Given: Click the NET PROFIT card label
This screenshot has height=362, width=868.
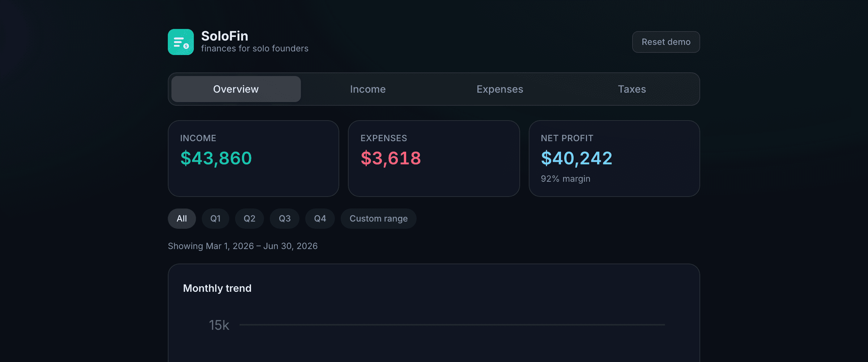Looking at the screenshot, I should pyautogui.click(x=567, y=138).
